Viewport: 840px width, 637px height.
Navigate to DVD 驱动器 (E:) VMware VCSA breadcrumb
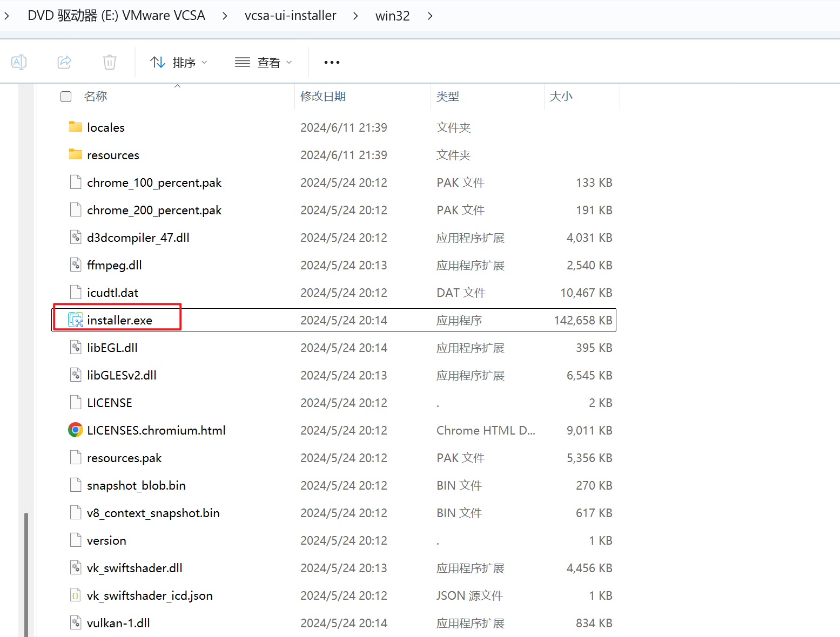click(x=116, y=16)
